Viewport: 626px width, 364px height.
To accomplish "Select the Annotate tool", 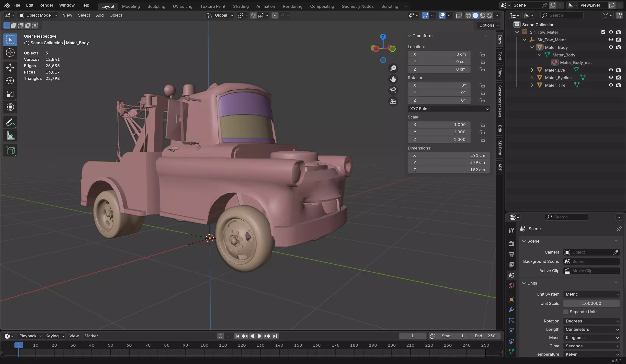I will 10,122.
